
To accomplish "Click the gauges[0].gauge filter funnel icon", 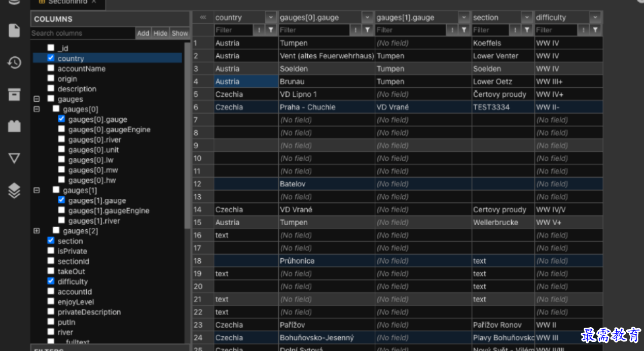I will [x=368, y=30].
